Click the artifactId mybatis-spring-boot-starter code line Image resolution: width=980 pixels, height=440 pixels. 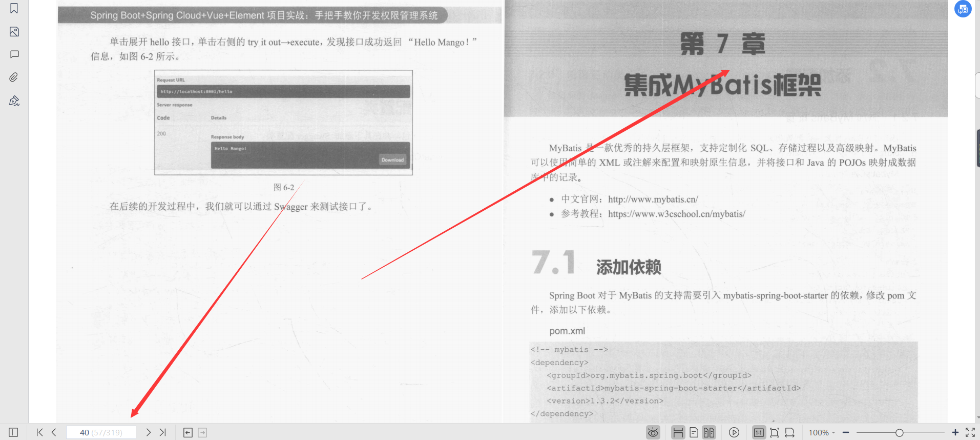673,388
